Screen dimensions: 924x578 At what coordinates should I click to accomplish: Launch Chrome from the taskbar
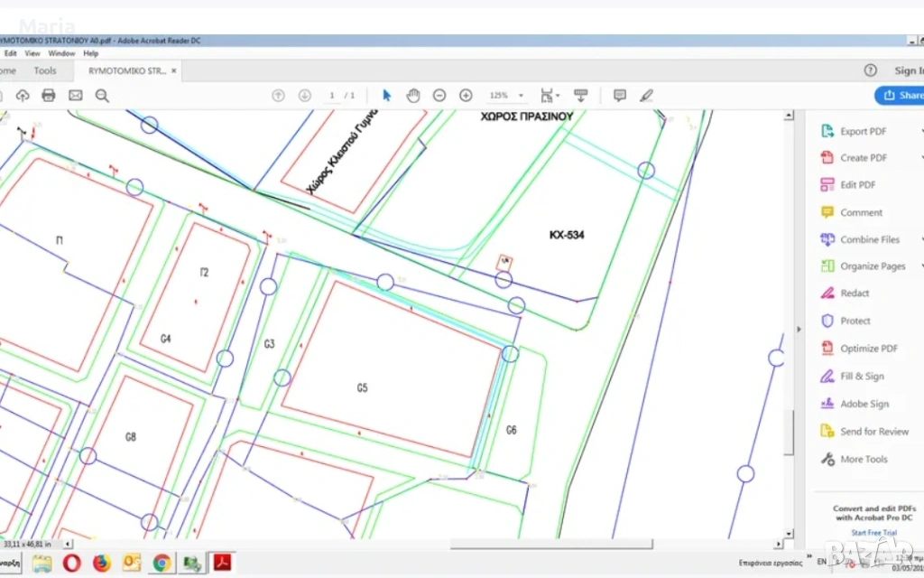tap(162, 564)
